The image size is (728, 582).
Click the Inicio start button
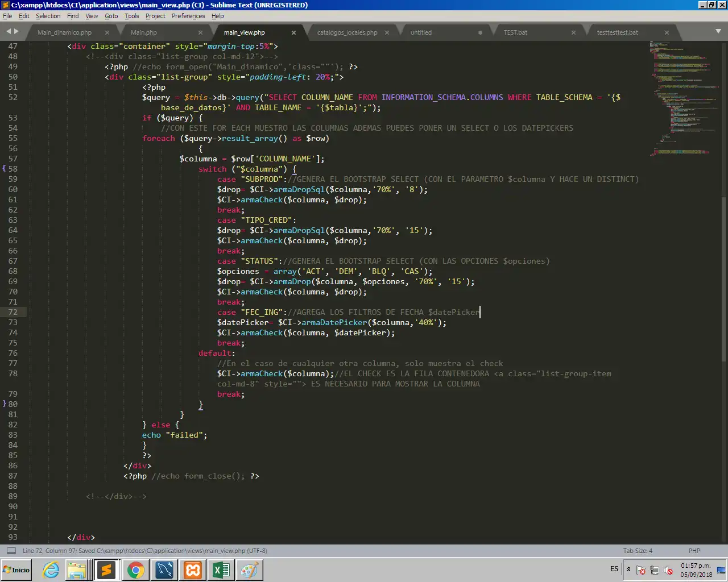point(16,569)
